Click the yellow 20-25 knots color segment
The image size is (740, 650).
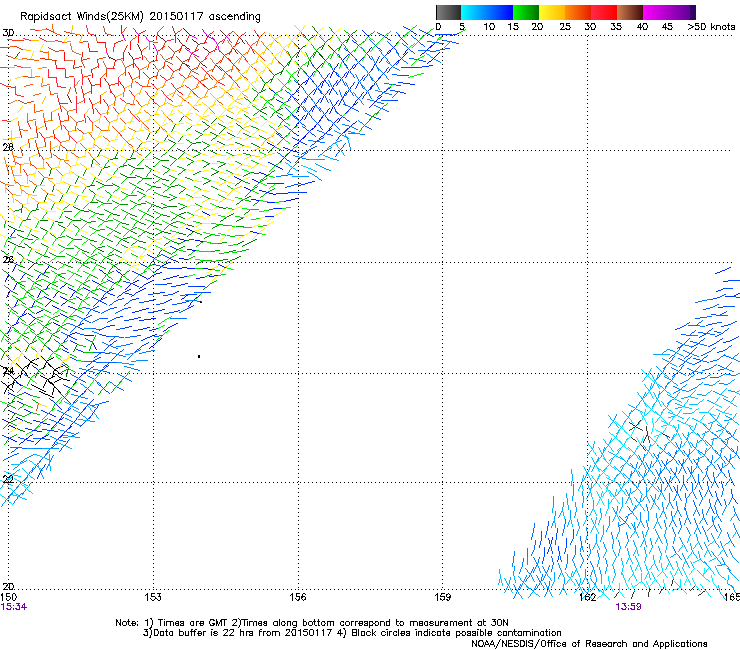click(x=552, y=12)
